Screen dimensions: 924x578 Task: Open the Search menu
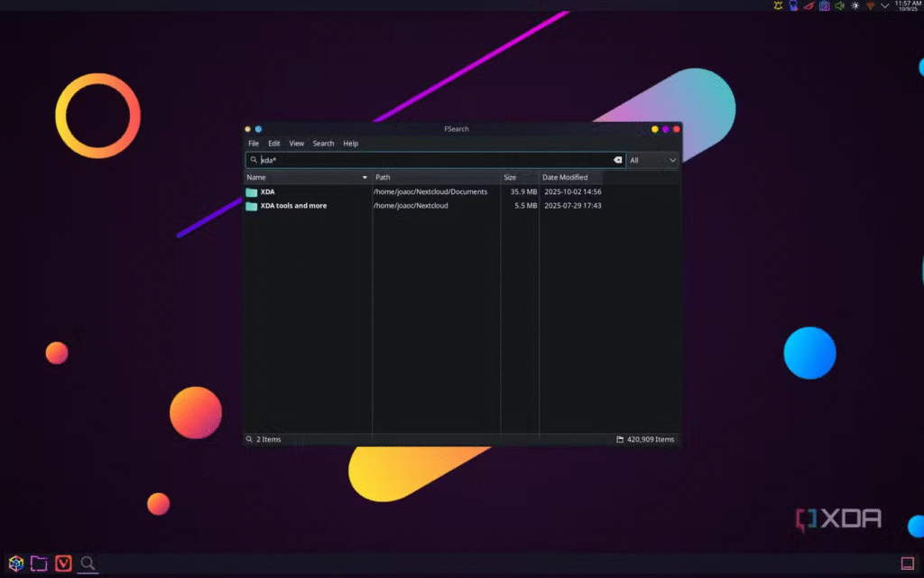[x=323, y=144]
